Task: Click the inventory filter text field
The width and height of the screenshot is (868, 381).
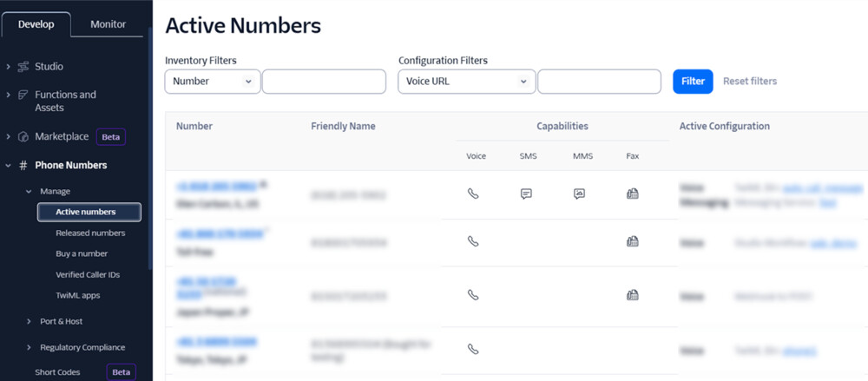Action: pos(324,82)
